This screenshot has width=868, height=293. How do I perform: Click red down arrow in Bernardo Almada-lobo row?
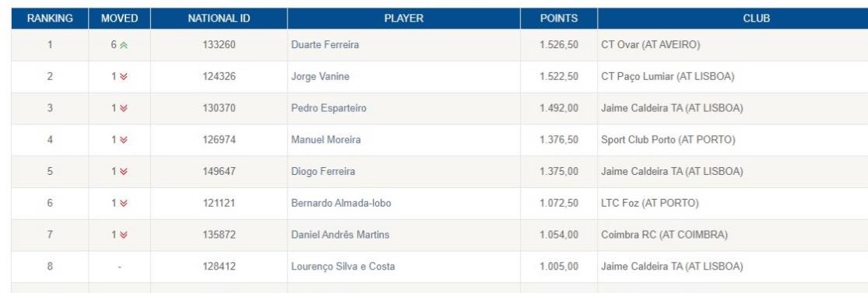tap(124, 204)
